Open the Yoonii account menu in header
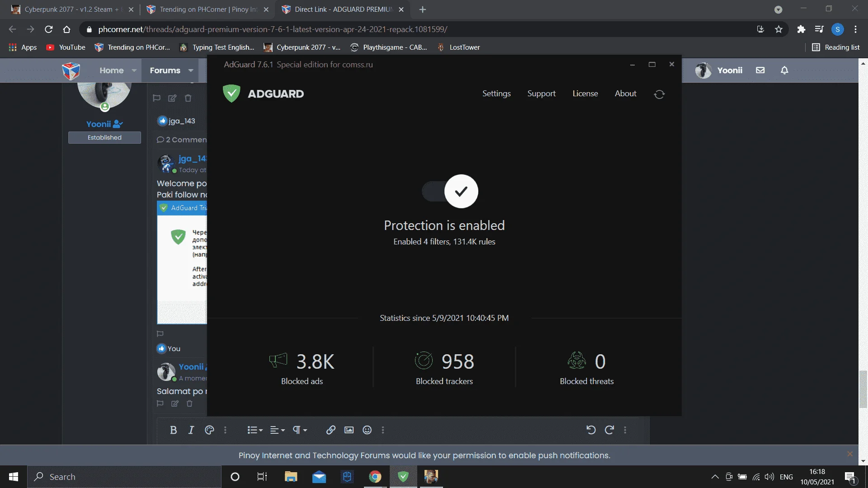 click(x=719, y=70)
